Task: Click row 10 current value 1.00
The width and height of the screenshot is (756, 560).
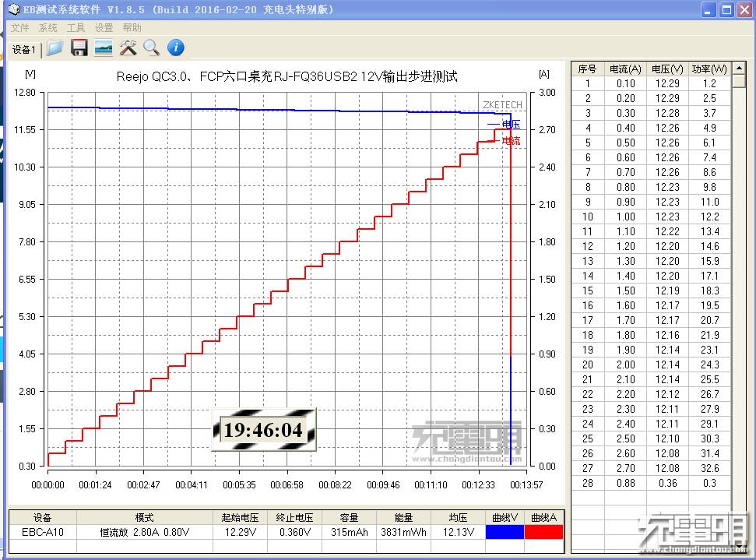Action: pyautogui.click(x=625, y=217)
